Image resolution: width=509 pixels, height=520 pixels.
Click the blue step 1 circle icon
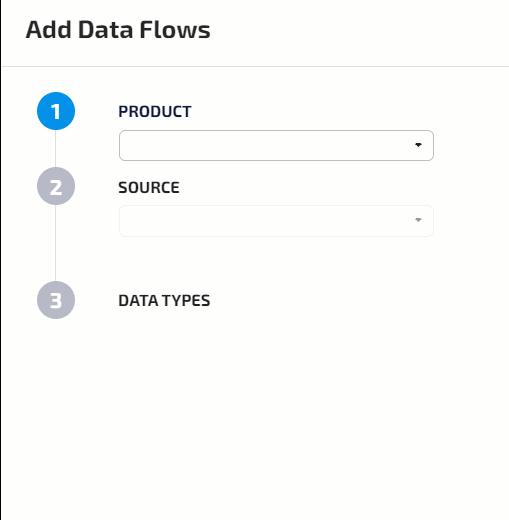click(56, 111)
